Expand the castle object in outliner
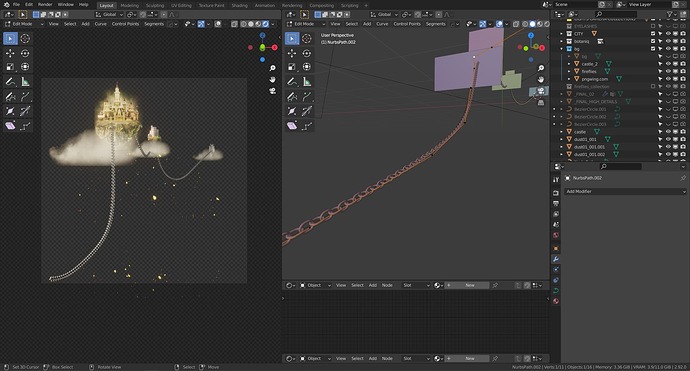The image size is (690, 371). pos(562,132)
